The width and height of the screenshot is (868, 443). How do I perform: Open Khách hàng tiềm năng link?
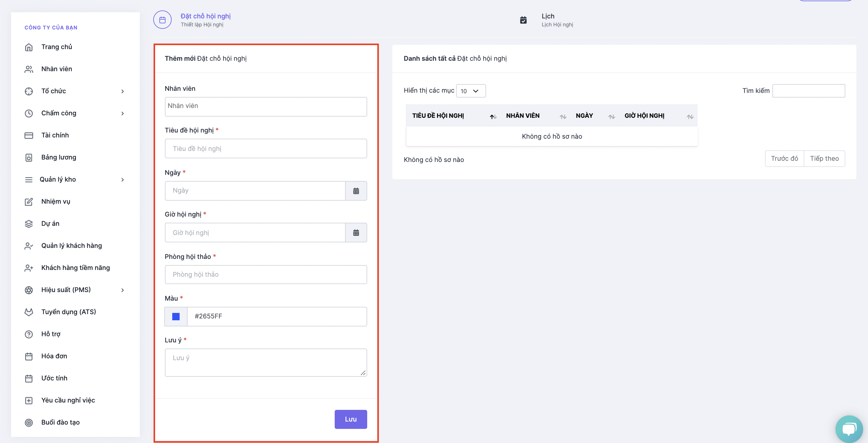coord(75,268)
